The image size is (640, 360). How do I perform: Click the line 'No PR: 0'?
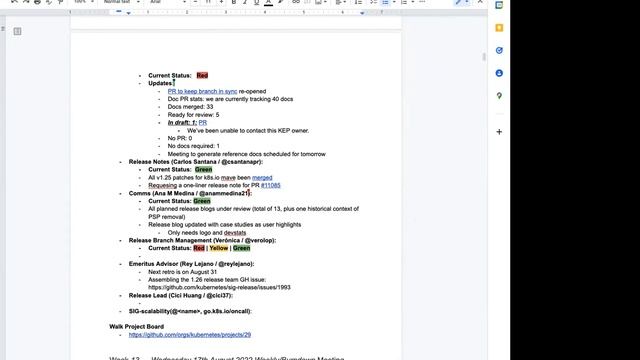(180, 138)
